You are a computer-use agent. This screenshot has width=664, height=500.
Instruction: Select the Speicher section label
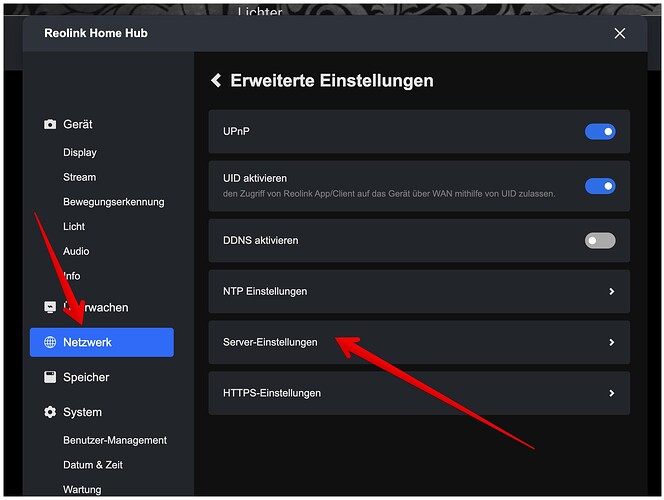[x=86, y=377]
